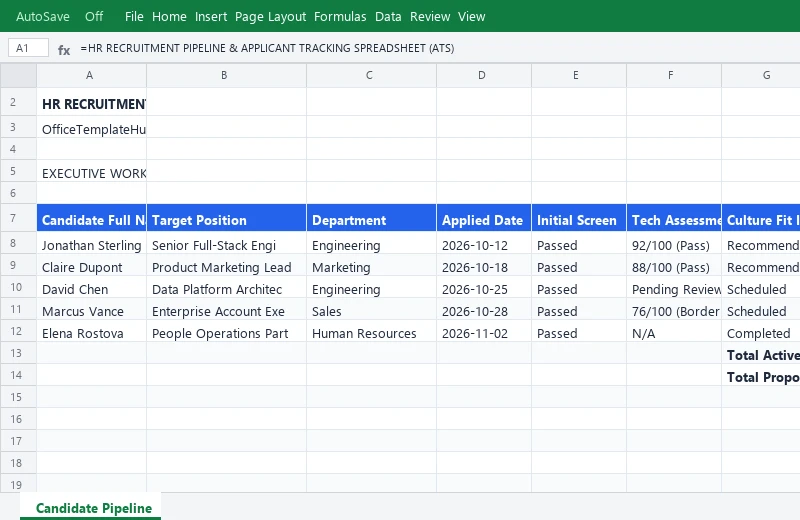Select the David Chen cell

(x=91, y=287)
